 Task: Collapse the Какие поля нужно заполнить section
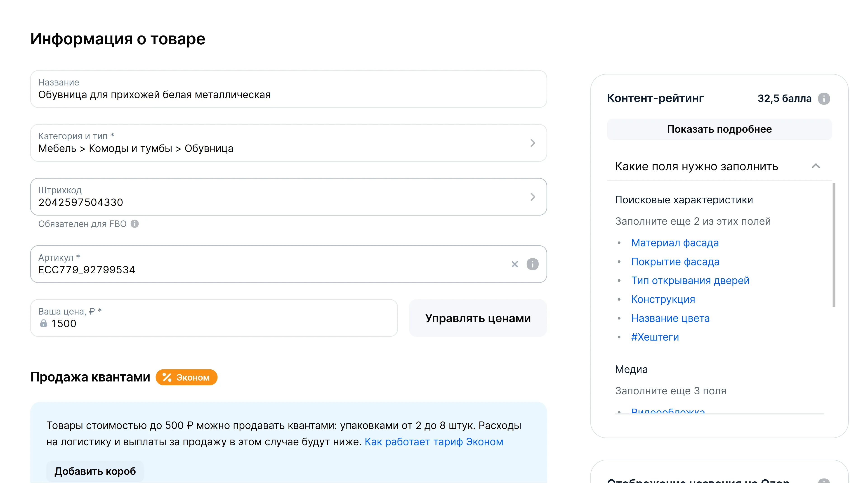click(x=815, y=166)
